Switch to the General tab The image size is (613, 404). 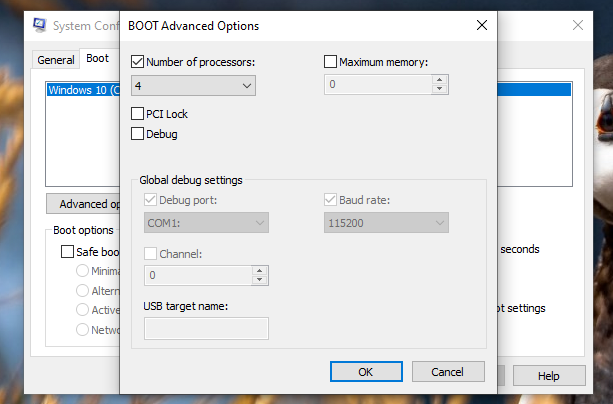pyautogui.click(x=56, y=60)
